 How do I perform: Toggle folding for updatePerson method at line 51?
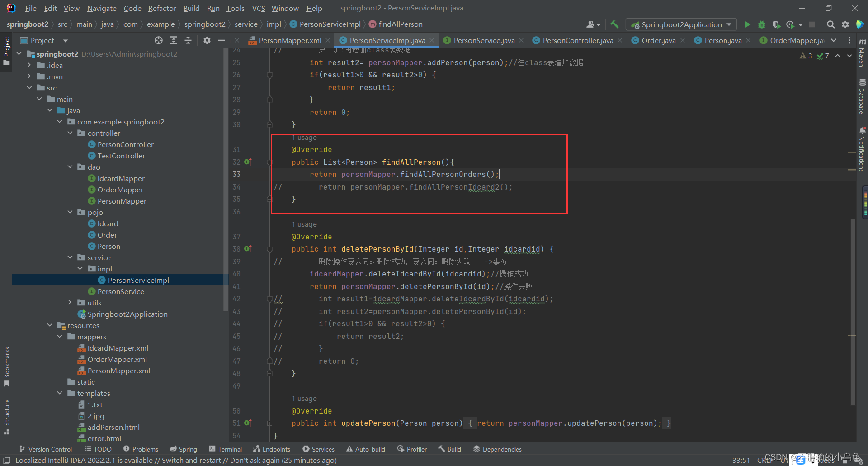[x=269, y=423]
